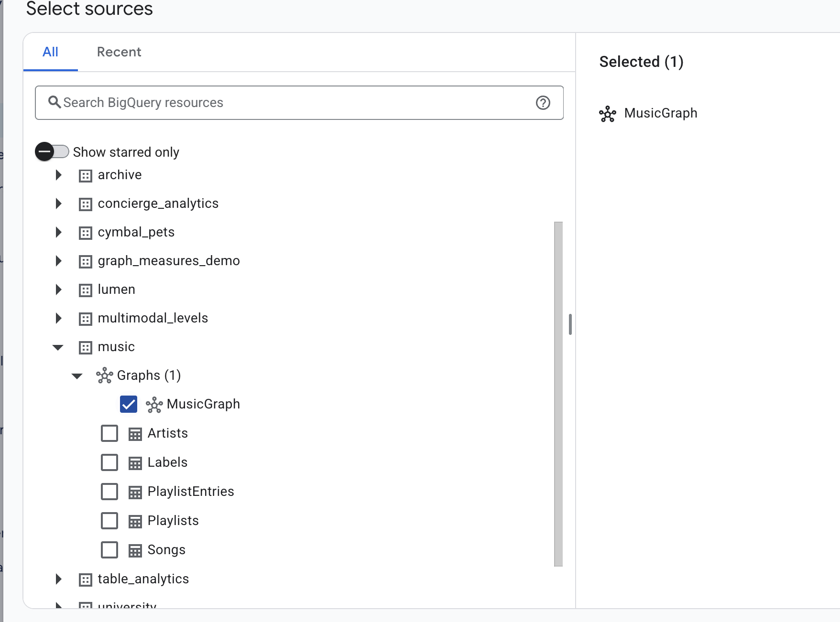Expand the cymbal_pets dataset
The width and height of the screenshot is (840, 622).
[x=58, y=232]
